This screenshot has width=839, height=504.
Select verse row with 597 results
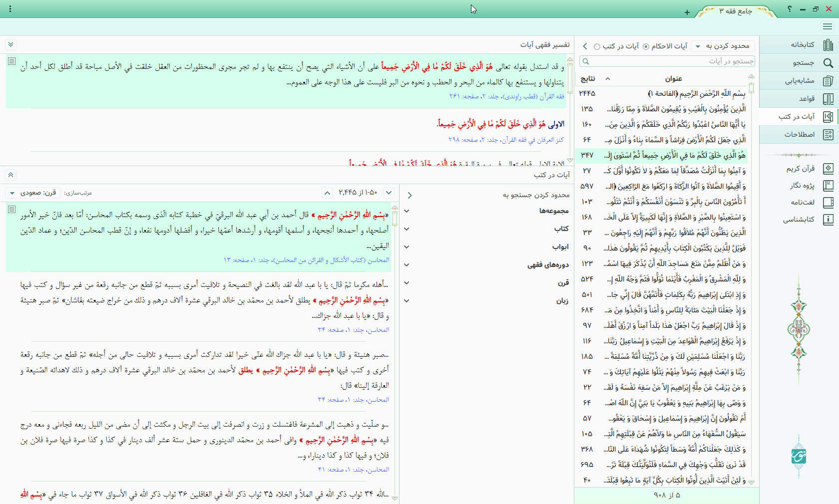coord(662,187)
